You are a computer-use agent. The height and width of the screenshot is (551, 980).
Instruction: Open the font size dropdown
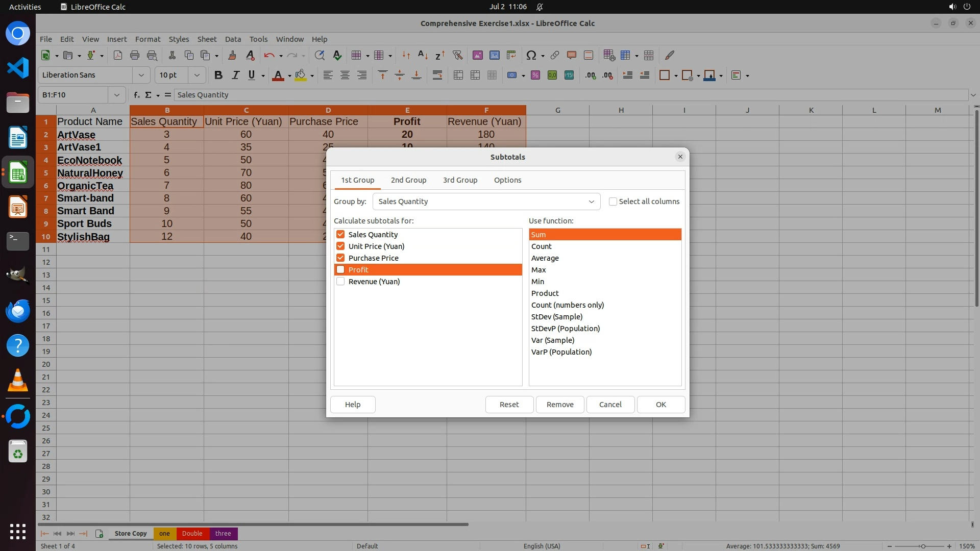pos(197,75)
